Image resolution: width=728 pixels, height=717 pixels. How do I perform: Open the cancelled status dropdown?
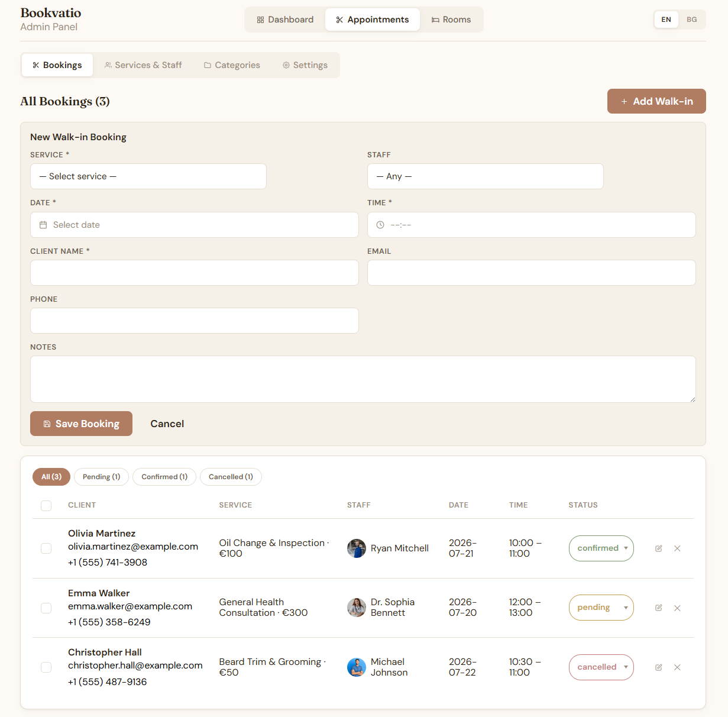pyautogui.click(x=601, y=667)
